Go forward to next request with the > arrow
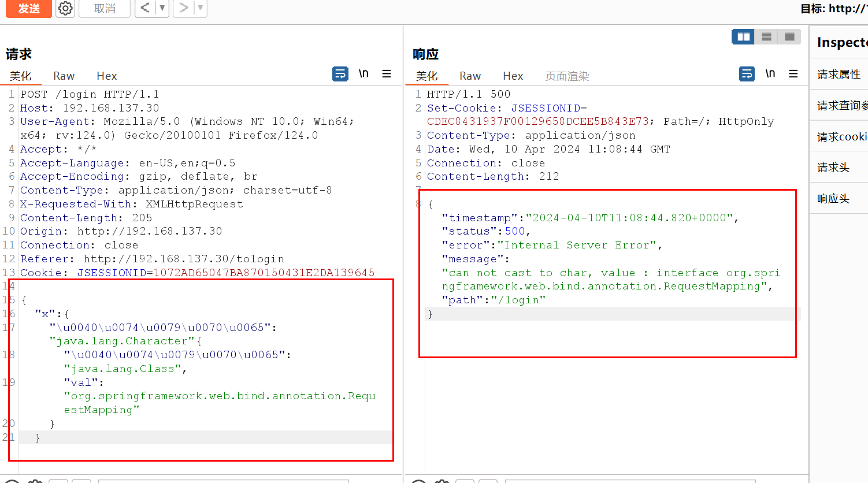This screenshot has width=868, height=483. pyautogui.click(x=184, y=8)
